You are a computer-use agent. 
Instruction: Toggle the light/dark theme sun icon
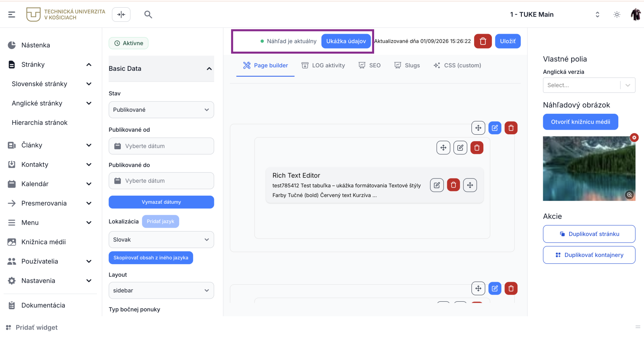pos(617,15)
